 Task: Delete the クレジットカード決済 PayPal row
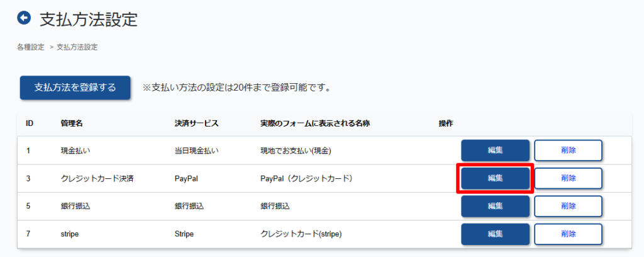(568, 178)
